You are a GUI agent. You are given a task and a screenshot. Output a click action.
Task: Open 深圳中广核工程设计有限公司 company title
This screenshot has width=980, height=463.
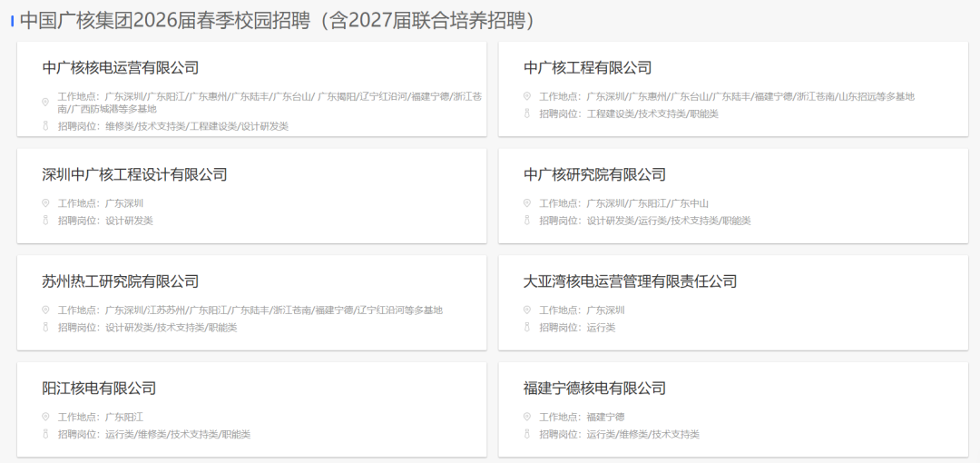pos(134,174)
